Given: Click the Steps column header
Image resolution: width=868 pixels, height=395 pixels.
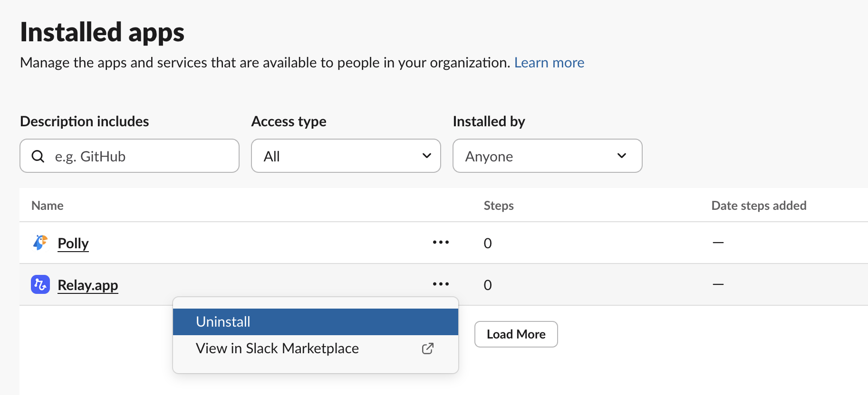Looking at the screenshot, I should (x=499, y=206).
